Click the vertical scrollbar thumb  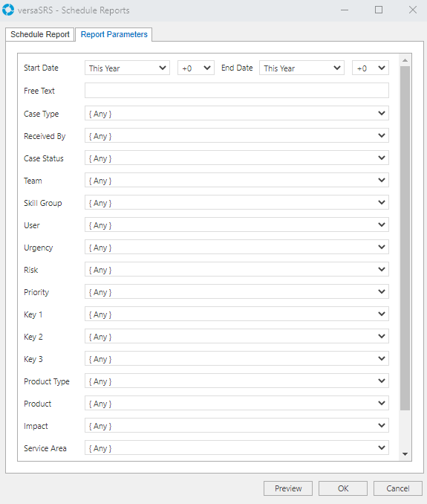tap(405, 238)
